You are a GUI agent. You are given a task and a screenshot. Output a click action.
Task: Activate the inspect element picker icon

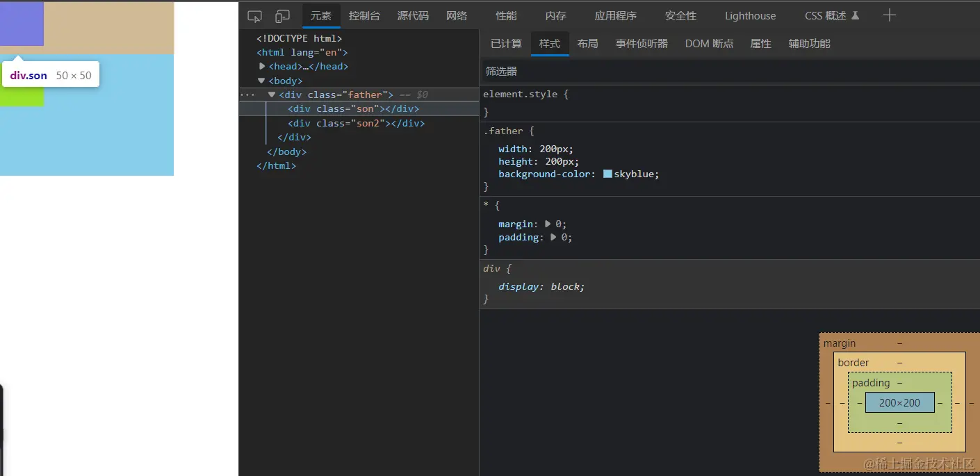[x=254, y=16]
